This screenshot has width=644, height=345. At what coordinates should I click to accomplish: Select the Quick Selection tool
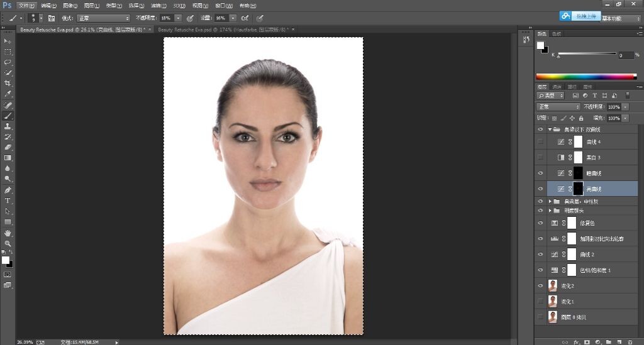[x=8, y=73]
